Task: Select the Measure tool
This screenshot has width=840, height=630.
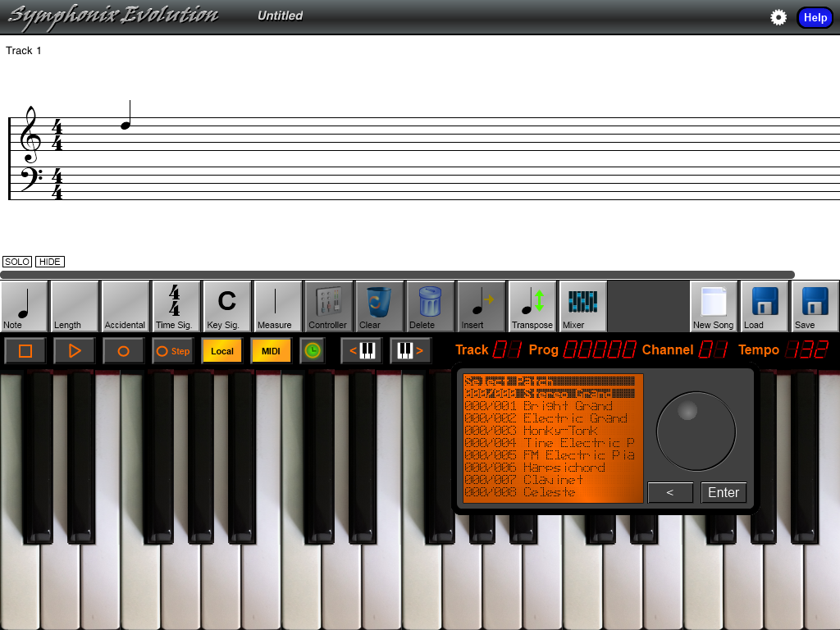Action: coord(277,307)
